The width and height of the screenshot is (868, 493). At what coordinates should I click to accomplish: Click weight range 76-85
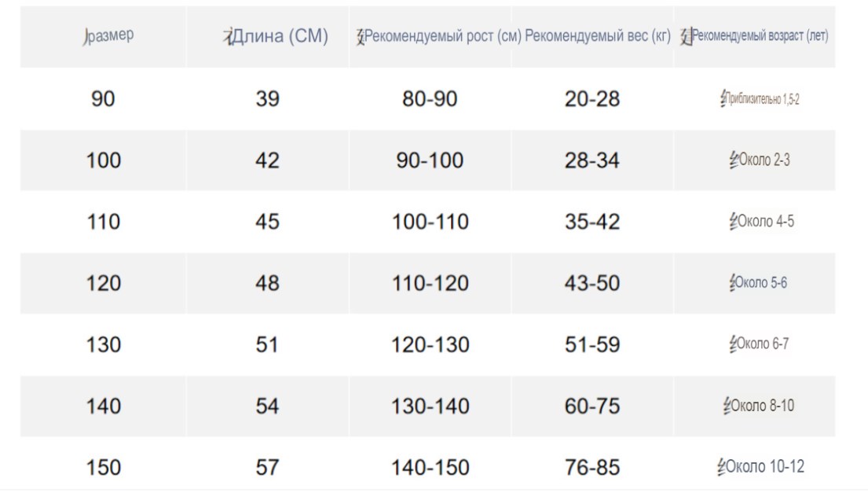592,468
